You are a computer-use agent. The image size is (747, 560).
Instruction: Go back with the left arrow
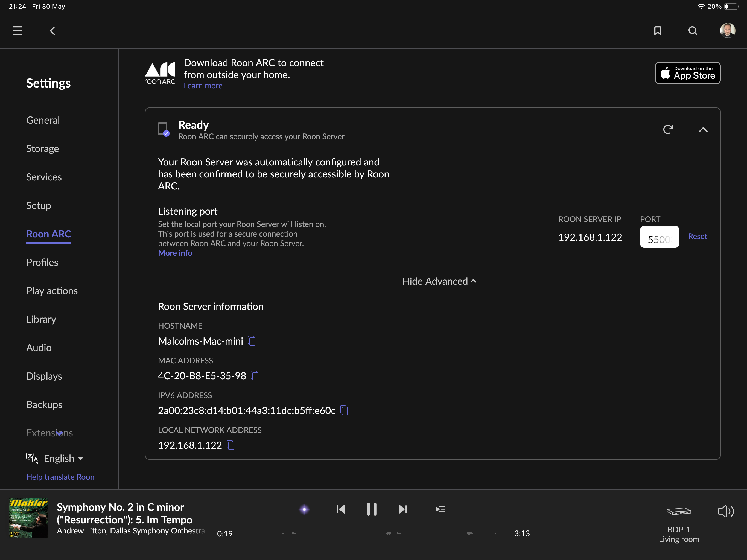tap(52, 31)
